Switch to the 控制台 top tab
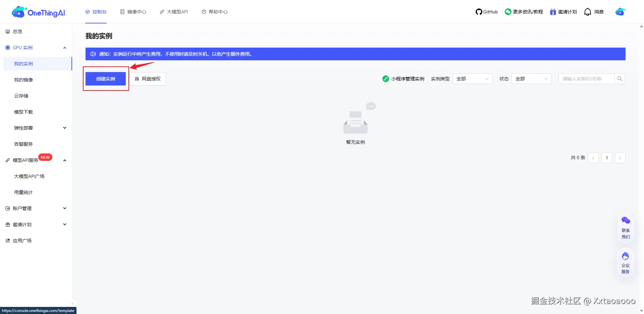Image resolution: width=644 pixels, height=314 pixels. point(96,12)
